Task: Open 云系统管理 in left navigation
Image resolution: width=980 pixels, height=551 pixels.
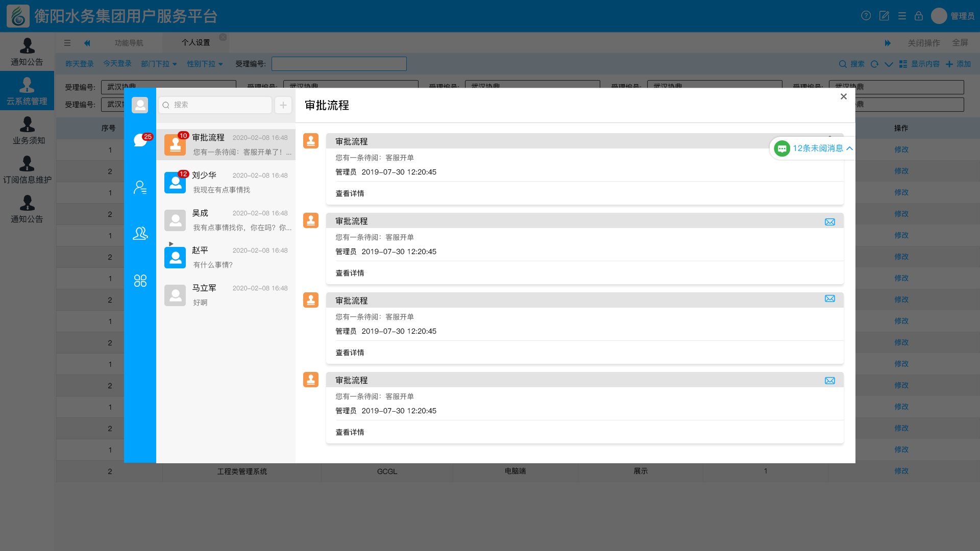Action: [27, 91]
